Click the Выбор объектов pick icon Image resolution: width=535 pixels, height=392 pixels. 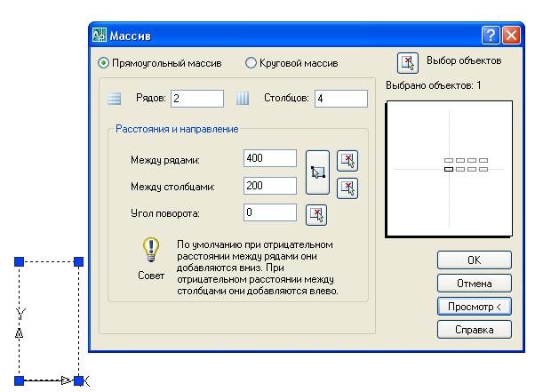coord(408,63)
